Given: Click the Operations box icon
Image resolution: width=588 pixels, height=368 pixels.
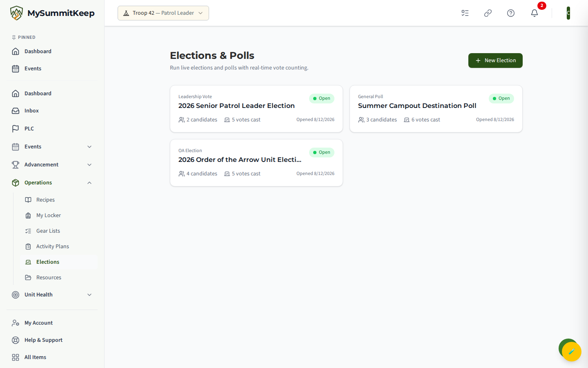Looking at the screenshot, I should [16, 183].
